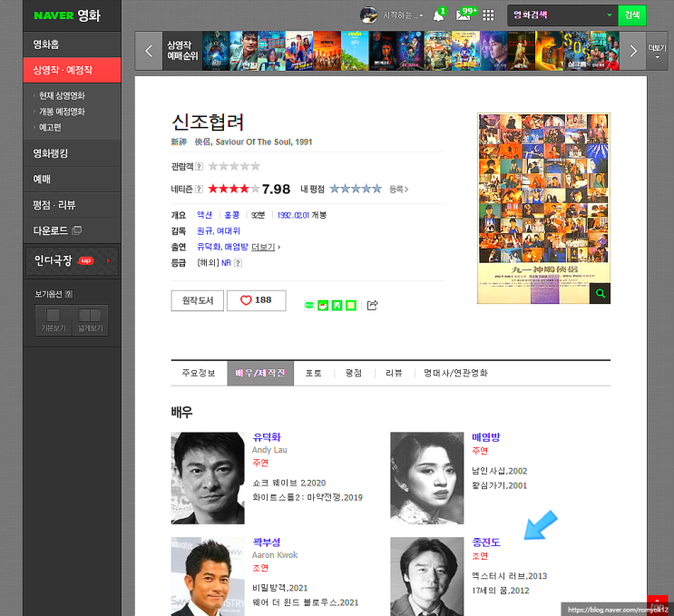Viewport: 674px width, 616px height.
Task: Open the notification bell icon
Action: (x=438, y=15)
